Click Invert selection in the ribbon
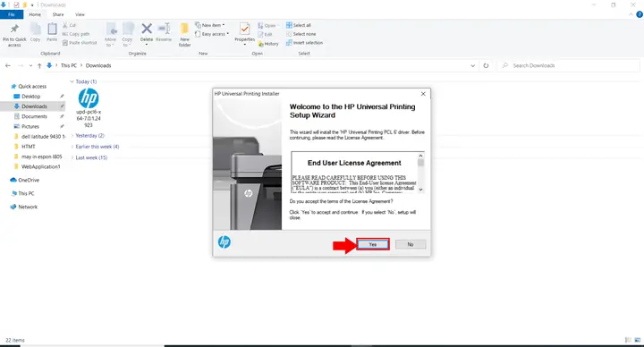Screen dimensions: 644x347 pyautogui.click(x=304, y=43)
